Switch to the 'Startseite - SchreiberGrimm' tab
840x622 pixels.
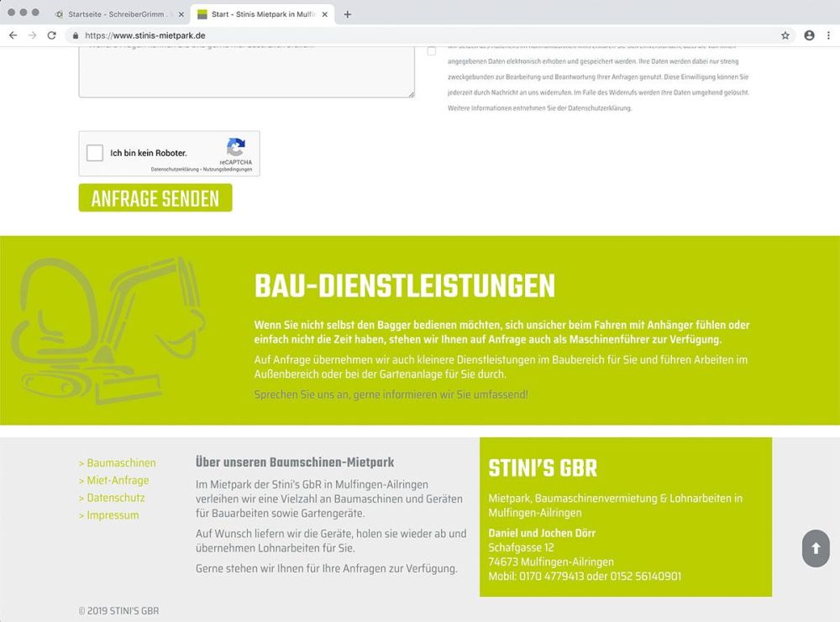pos(118,13)
